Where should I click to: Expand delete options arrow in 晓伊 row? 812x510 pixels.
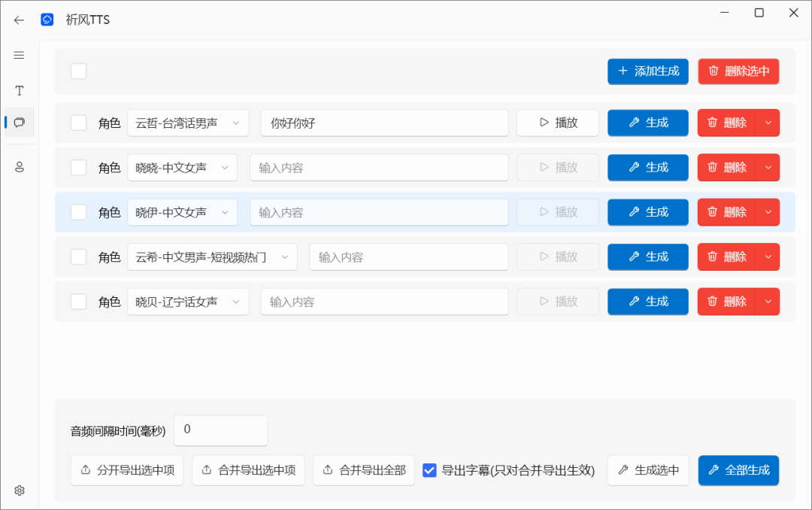pos(768,212)
